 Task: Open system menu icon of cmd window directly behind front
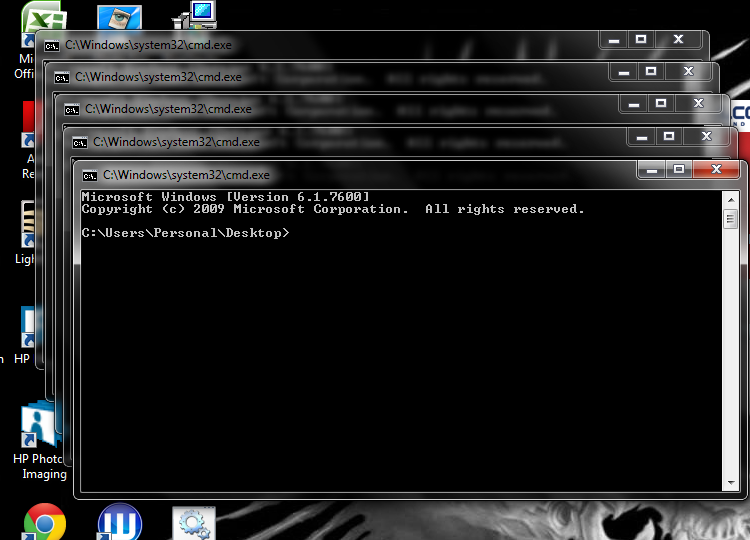79,143
